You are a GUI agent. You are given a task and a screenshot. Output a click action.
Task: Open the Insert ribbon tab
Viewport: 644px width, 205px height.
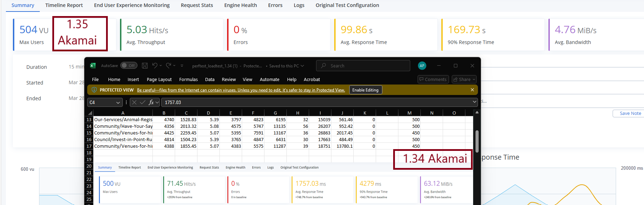(x=133, y=80)
